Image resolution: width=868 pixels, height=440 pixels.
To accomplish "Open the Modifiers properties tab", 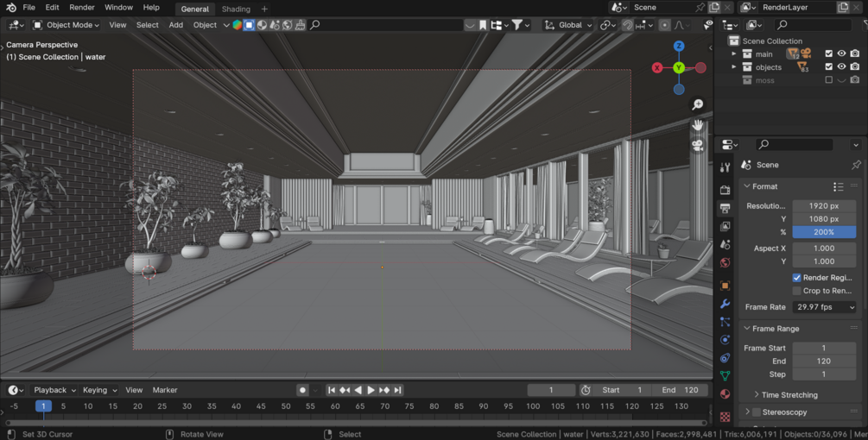I will tap(725, 304).
